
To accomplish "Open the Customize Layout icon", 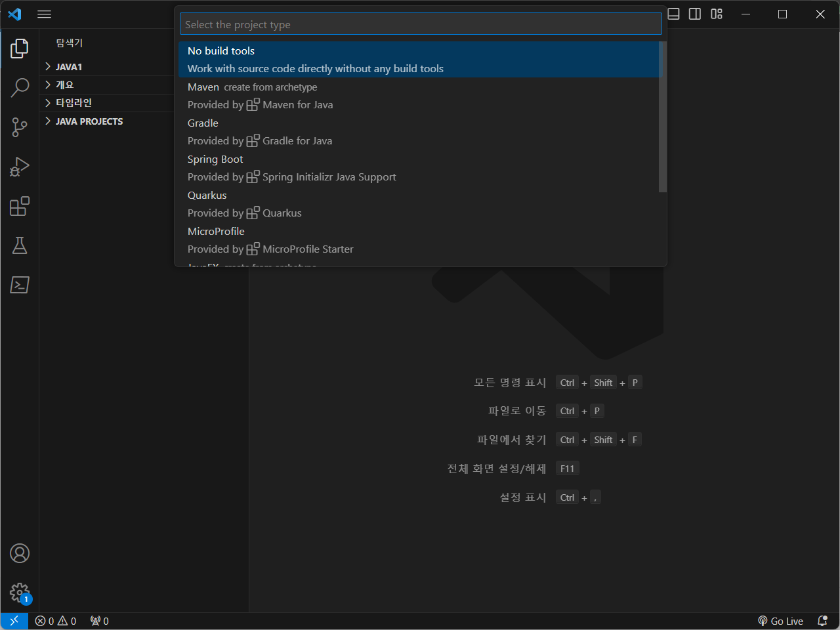I will coord(717,14).
